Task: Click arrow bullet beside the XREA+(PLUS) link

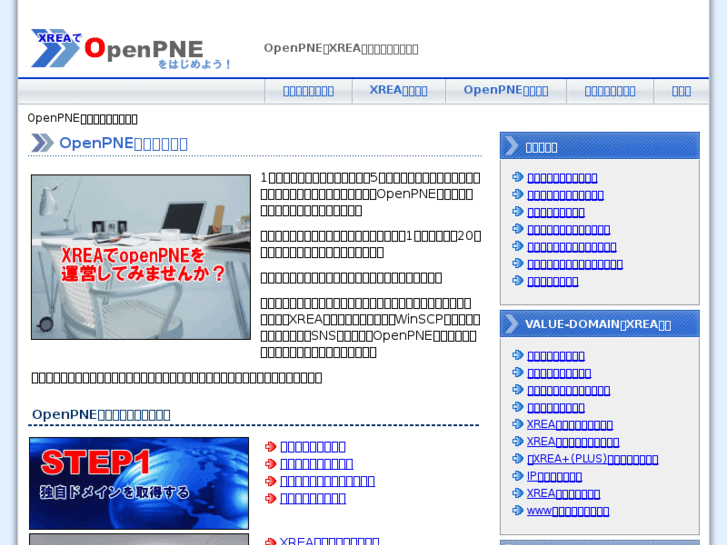Action: [517, 458]
